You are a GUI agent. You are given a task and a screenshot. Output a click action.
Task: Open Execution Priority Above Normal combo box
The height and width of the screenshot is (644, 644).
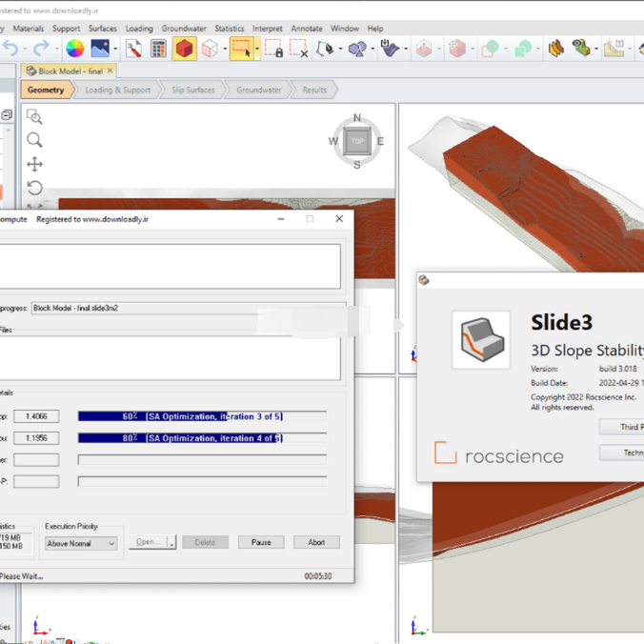81,543
